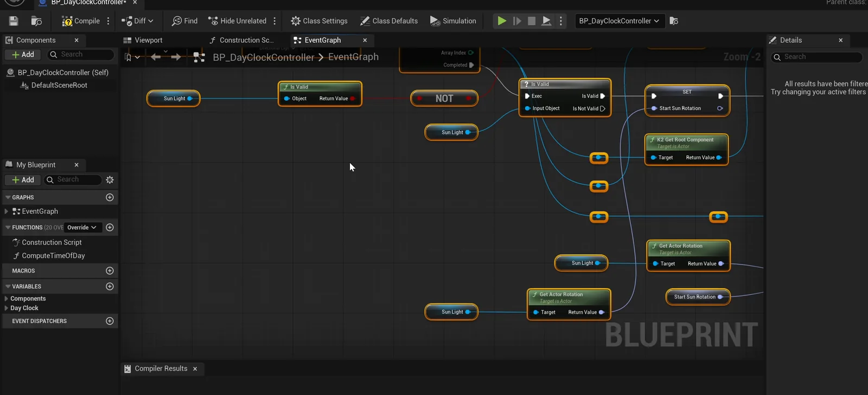Open Compile options three-dot menu
This screenshot has width=868, height=395.
point(108,21)
